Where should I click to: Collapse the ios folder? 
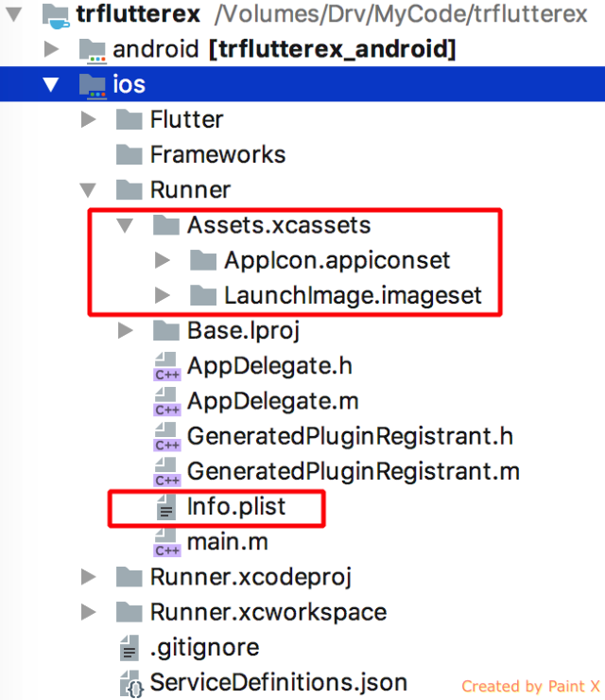(x=51, y=84)
